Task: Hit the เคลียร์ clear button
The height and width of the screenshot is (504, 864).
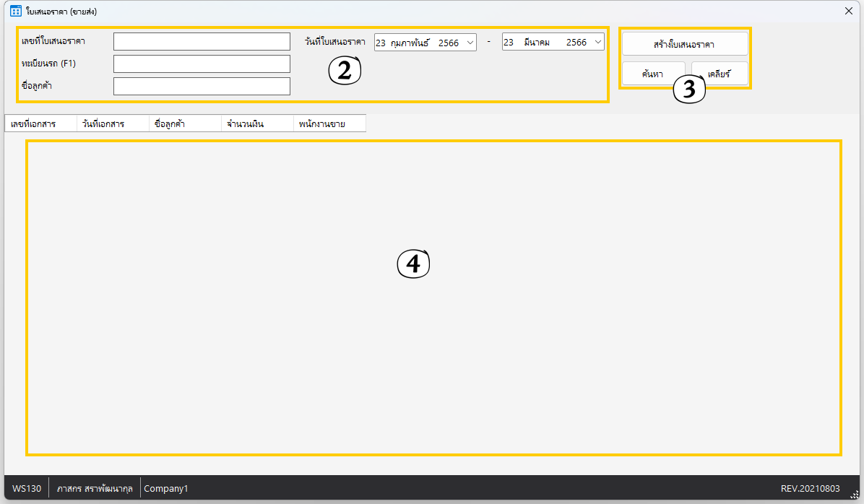Action: tap(720, 74)
